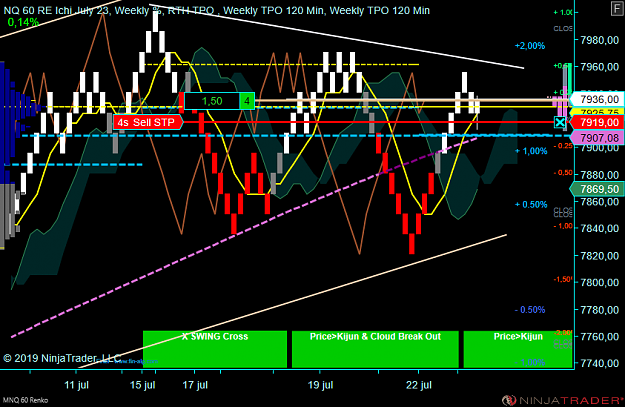
Task: Select the '4s Sell STP' order label
Action: click(x=147, y=122)
